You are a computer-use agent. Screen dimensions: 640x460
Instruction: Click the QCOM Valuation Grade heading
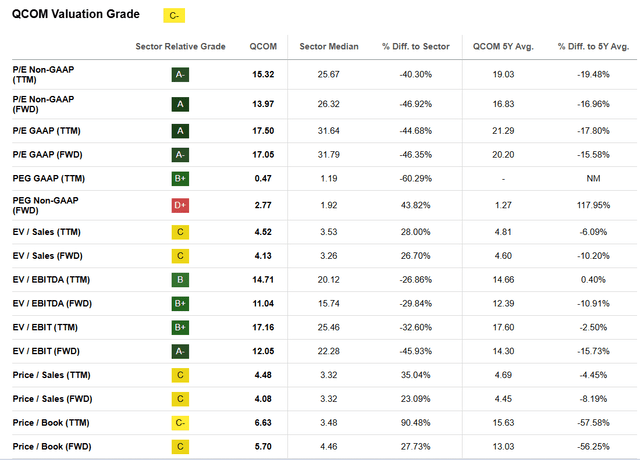[x=77, y=15]
